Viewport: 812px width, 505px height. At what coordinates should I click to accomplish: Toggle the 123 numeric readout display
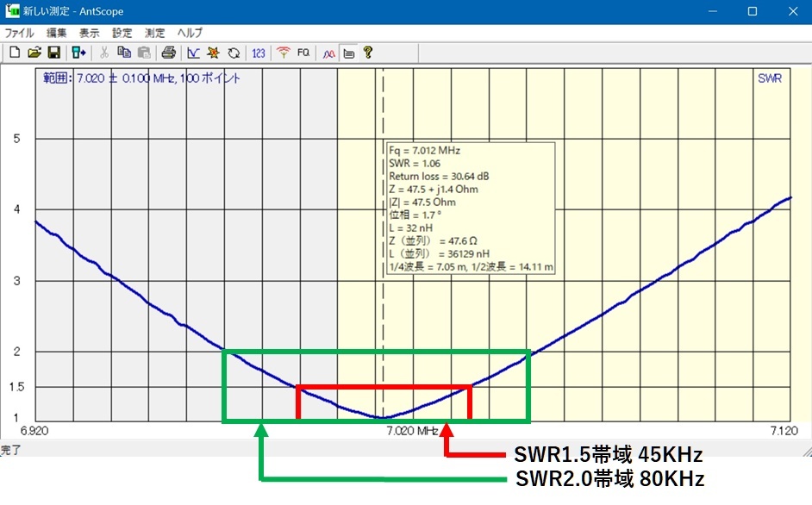(257, 53)
